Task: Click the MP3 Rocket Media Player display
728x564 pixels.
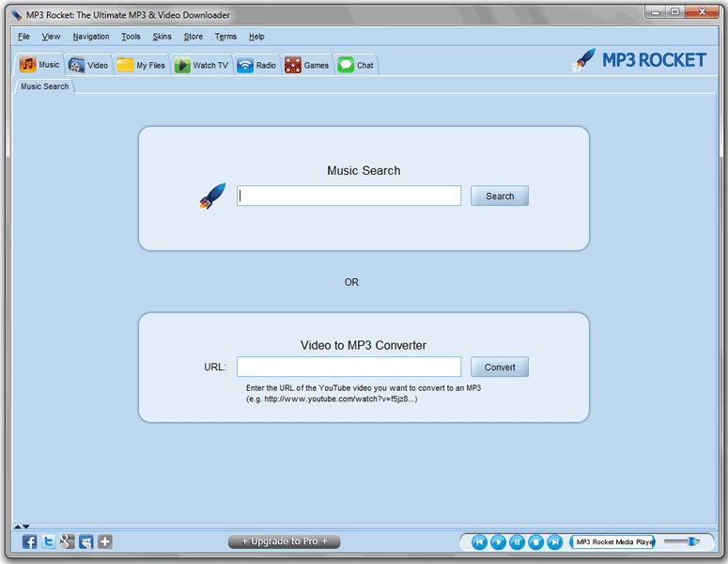Action: pos(612,542)
